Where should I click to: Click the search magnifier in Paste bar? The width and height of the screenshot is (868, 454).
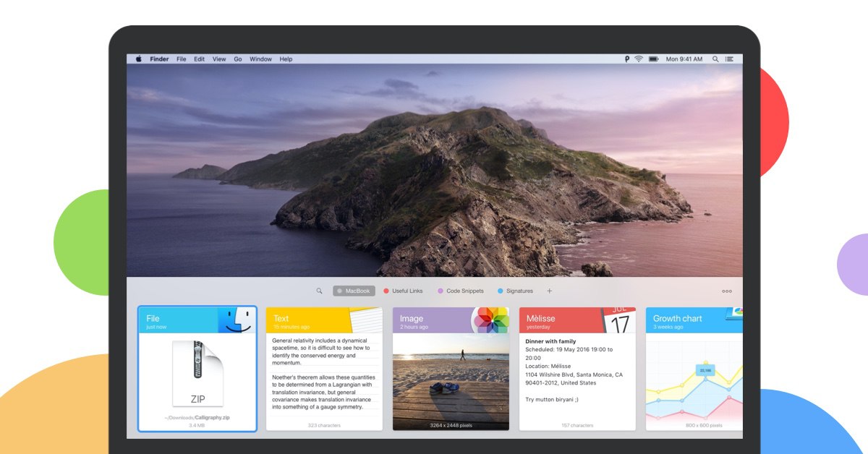pyautogui.click(x=319, y=291)
